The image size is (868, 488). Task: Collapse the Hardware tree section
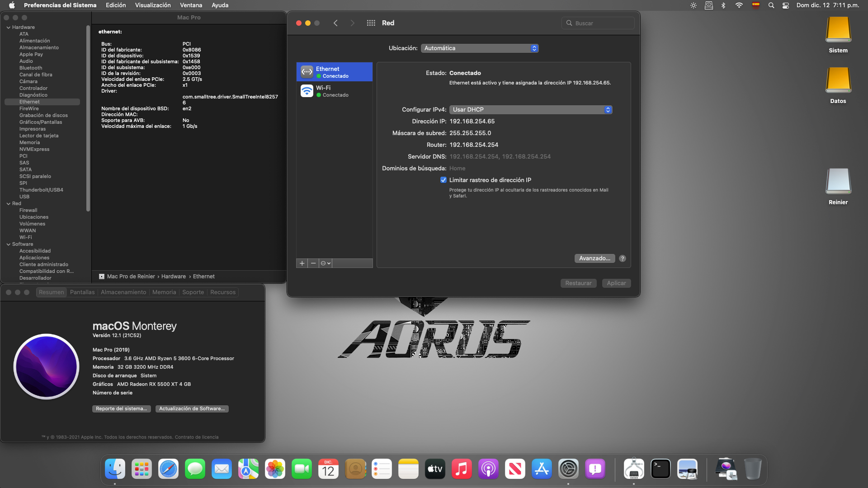9,28
